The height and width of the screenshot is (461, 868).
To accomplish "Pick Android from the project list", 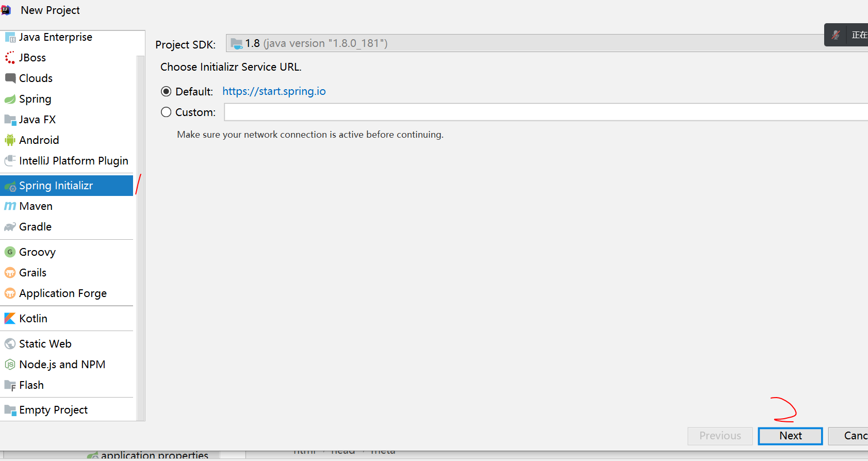I will 67,140.
